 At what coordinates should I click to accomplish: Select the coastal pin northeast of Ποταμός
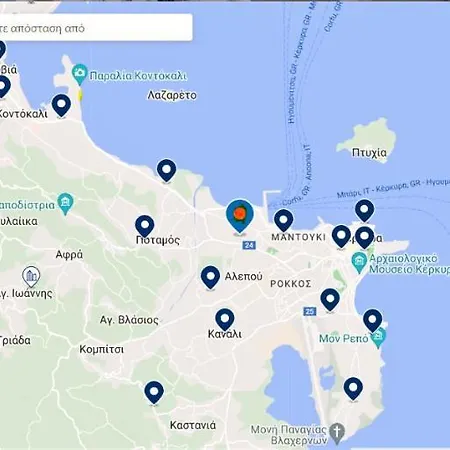coord(166,171)
